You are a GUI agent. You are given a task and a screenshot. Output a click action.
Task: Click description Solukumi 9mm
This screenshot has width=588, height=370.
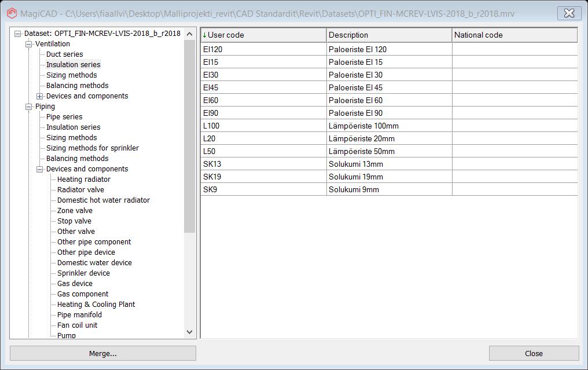[354, 190]
